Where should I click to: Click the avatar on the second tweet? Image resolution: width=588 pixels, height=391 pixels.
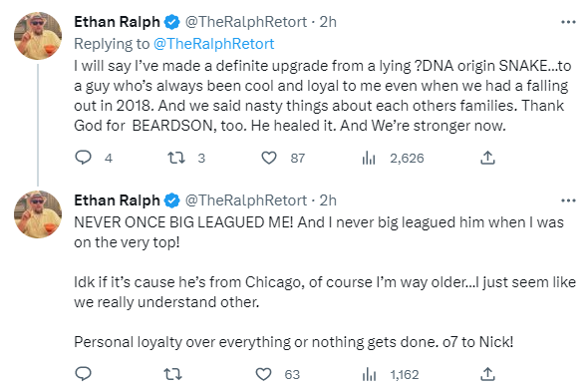point(38,214)
